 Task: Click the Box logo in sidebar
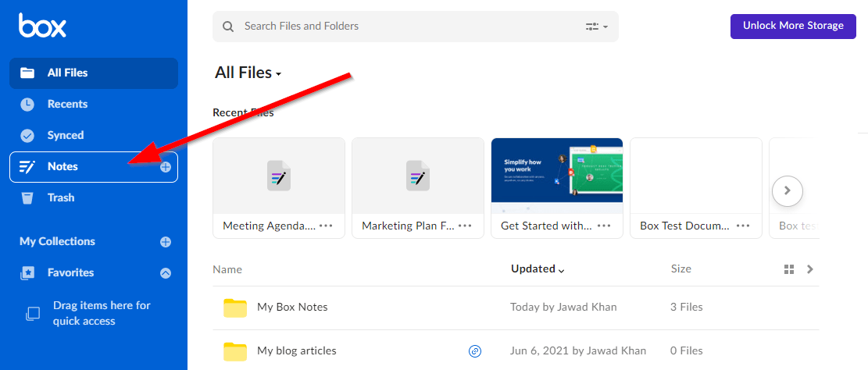(43, 26)
